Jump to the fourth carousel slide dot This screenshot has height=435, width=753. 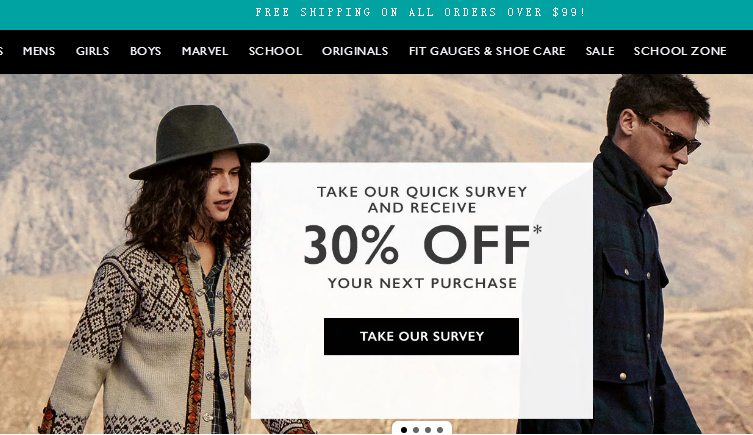click(440, 430)
